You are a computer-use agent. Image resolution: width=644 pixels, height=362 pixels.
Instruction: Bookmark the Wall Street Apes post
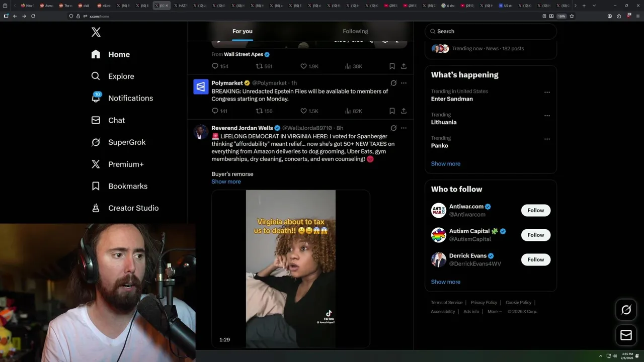pos(392,66)
